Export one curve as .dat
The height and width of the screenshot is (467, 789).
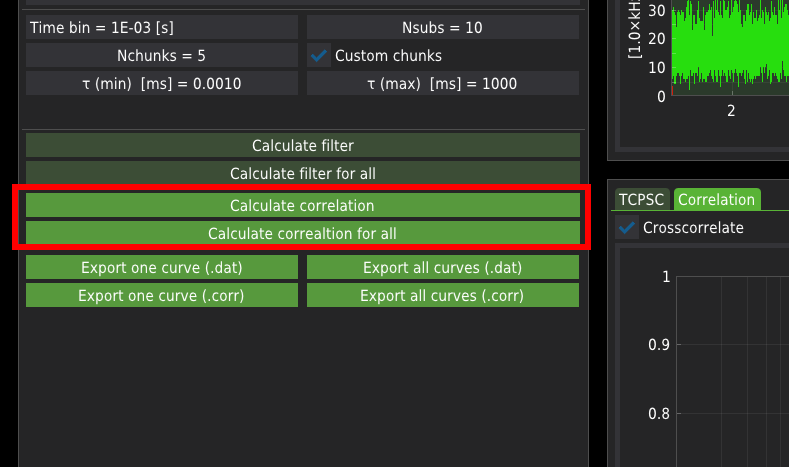[x=162, y=267]
